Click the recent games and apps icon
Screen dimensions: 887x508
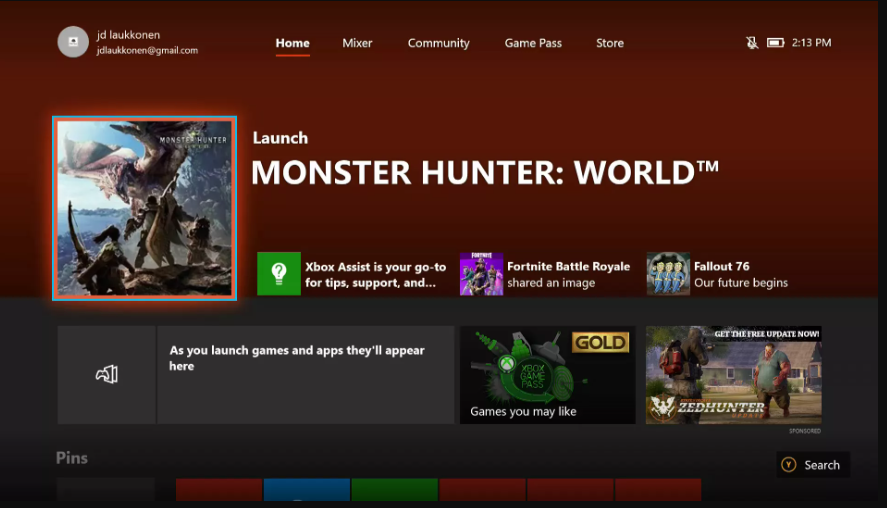click(x=106, y=374)
